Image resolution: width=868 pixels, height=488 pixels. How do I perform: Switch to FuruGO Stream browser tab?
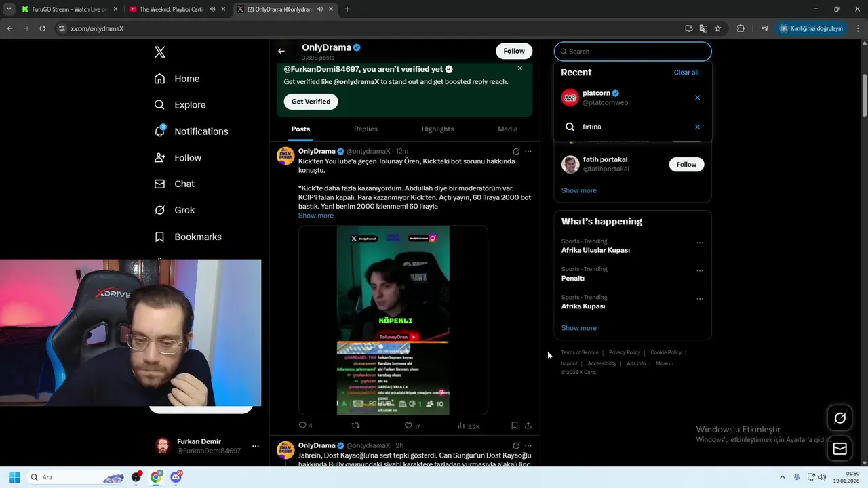(69, 9)
